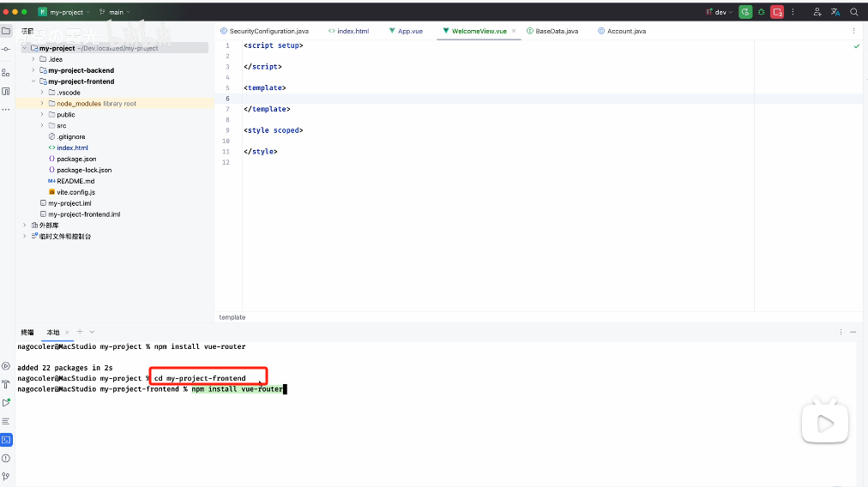Open main branch dropdown
This screenshot has height=487, width=868.
(x=115, y=12)
